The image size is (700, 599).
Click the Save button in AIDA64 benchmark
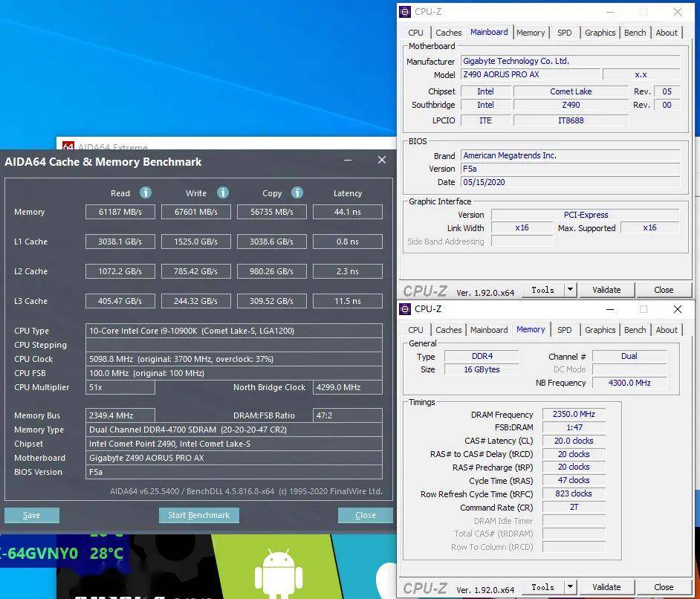[32, 515]
